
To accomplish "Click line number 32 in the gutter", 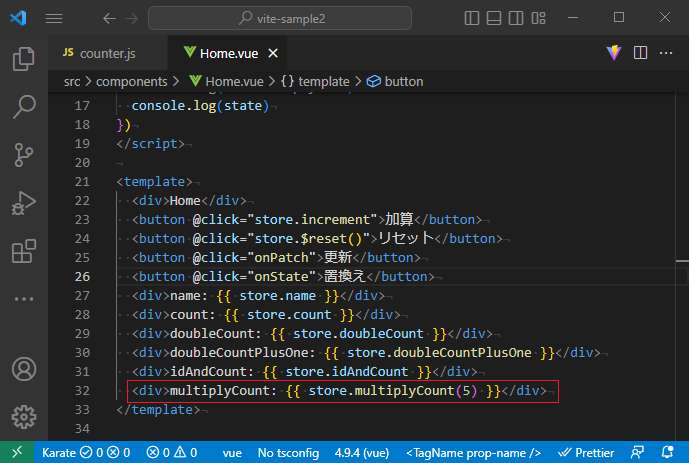I will 82,391.
